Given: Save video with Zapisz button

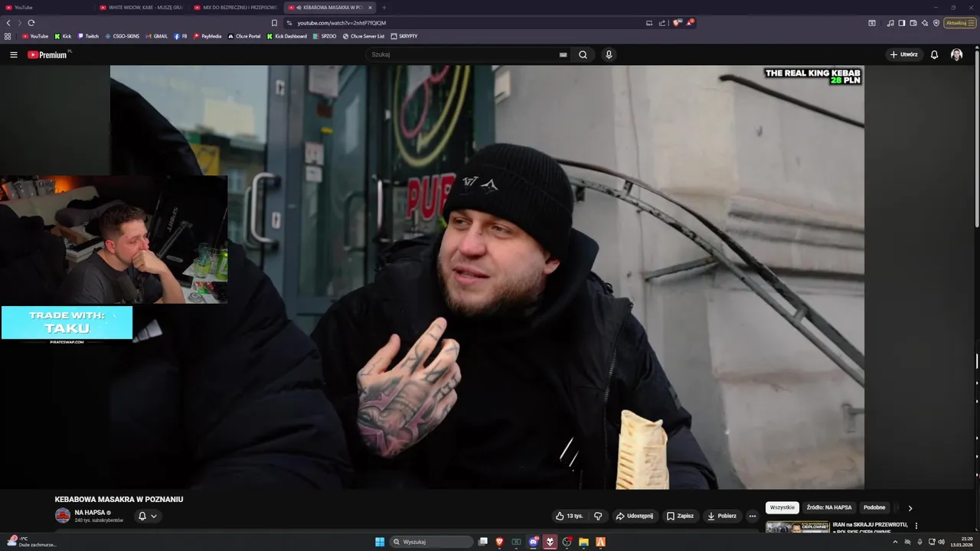Looking at the screenshot, I should [x=680, y=516].
